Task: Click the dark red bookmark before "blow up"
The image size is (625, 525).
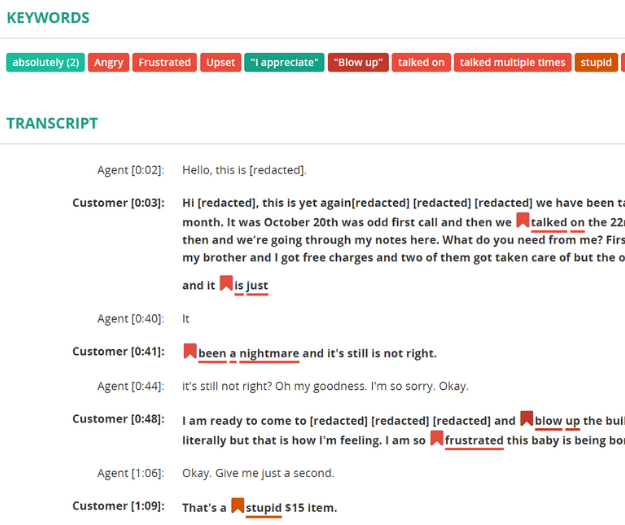Action: click(x=527, y=418)
